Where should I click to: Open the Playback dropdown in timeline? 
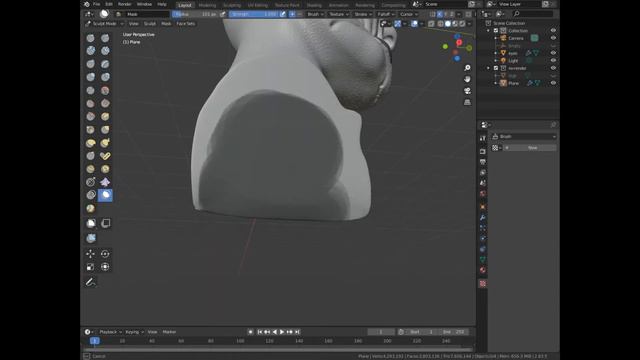point(110,332)
